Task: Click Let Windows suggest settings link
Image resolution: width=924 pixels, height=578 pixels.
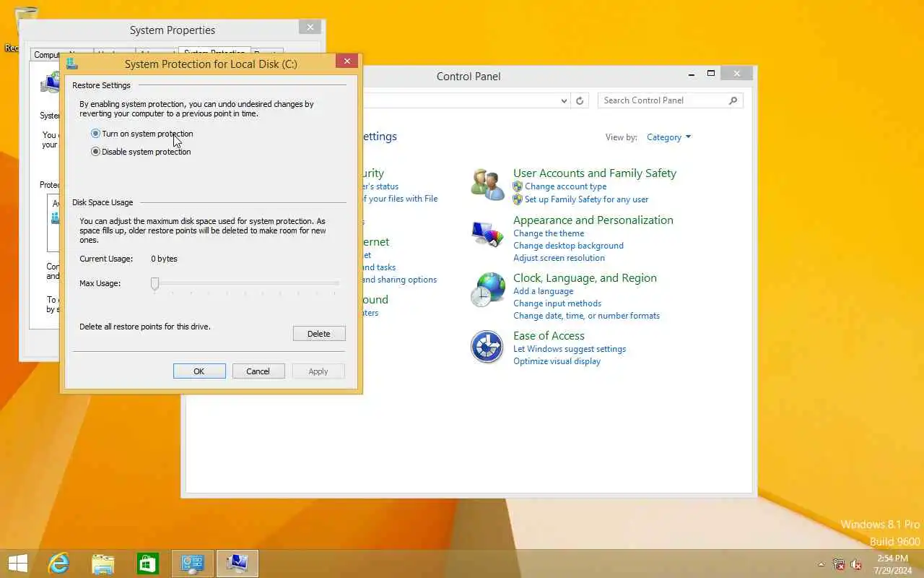Action: [x=570, y=349]
